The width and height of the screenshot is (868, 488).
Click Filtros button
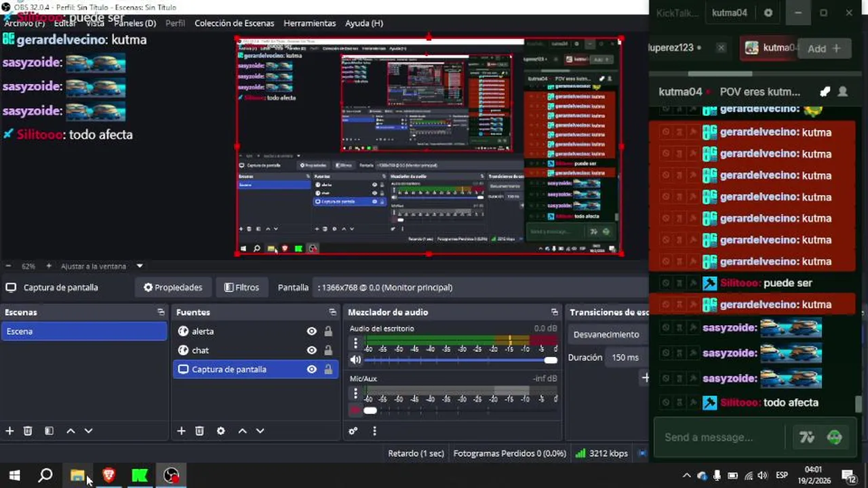(x=242, y=287)
